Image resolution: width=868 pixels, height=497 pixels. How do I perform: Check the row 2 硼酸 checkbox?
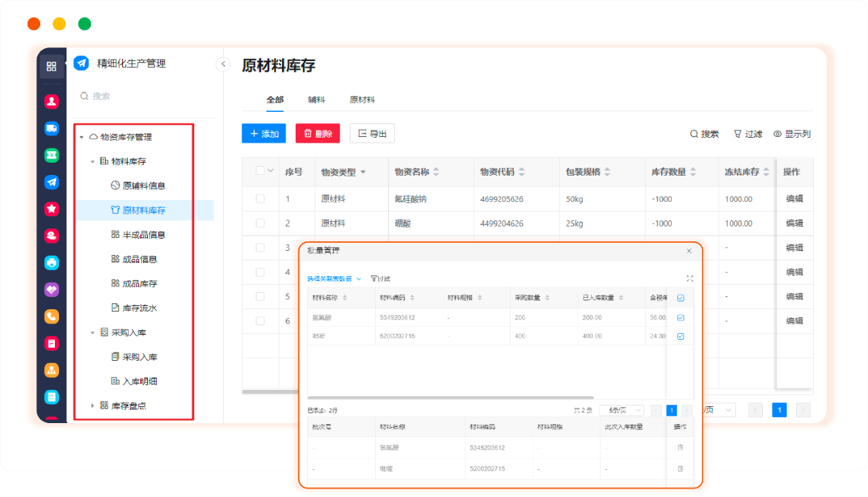coord(260,223)
